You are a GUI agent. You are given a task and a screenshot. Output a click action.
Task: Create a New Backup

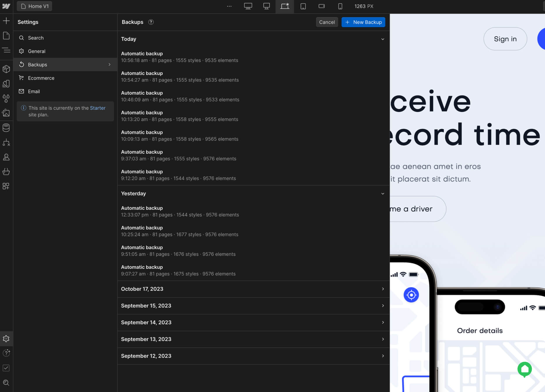tap(363, 22)
